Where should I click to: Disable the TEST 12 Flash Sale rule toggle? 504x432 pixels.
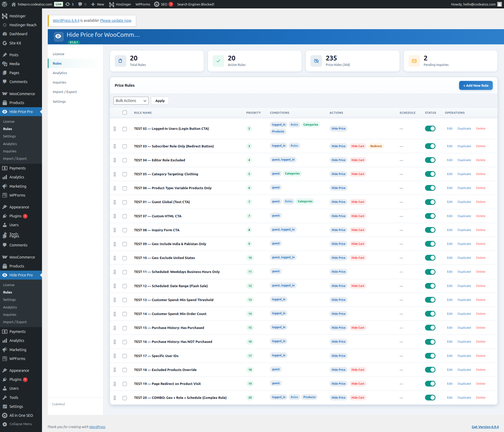click(430, 286)
